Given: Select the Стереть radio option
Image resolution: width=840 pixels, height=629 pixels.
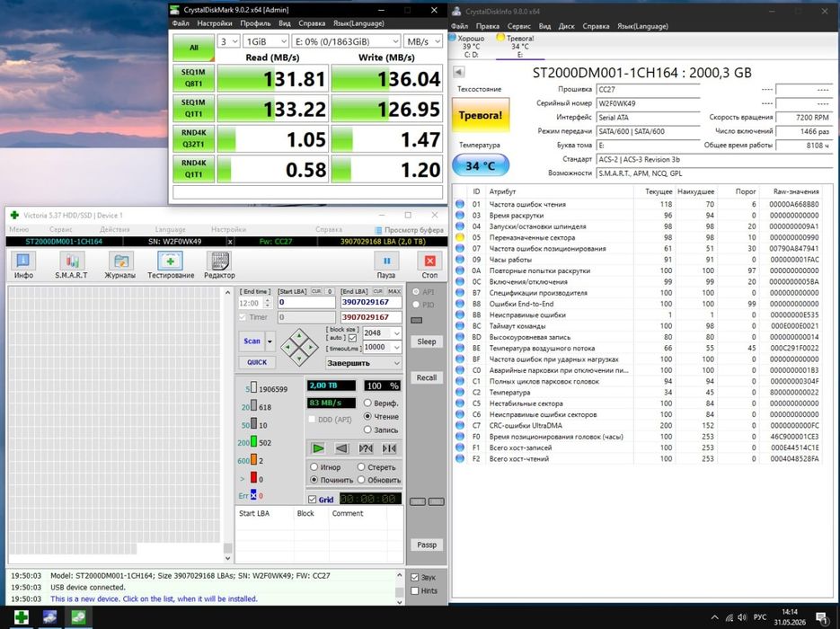Looking at the screenshot, I should click(x=361, y=466).
